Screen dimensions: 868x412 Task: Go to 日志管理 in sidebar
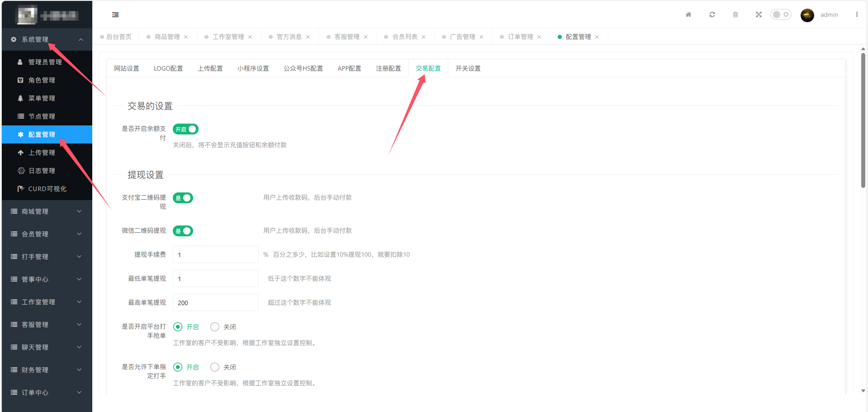[x=42, y=171]
